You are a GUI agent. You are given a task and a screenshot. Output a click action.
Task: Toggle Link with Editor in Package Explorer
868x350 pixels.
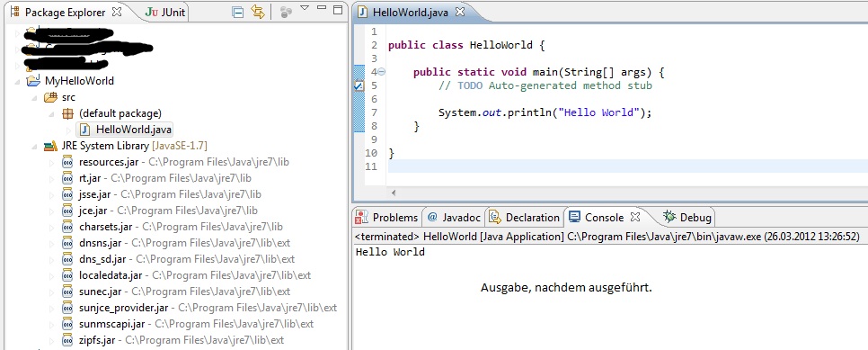[258, 12]
